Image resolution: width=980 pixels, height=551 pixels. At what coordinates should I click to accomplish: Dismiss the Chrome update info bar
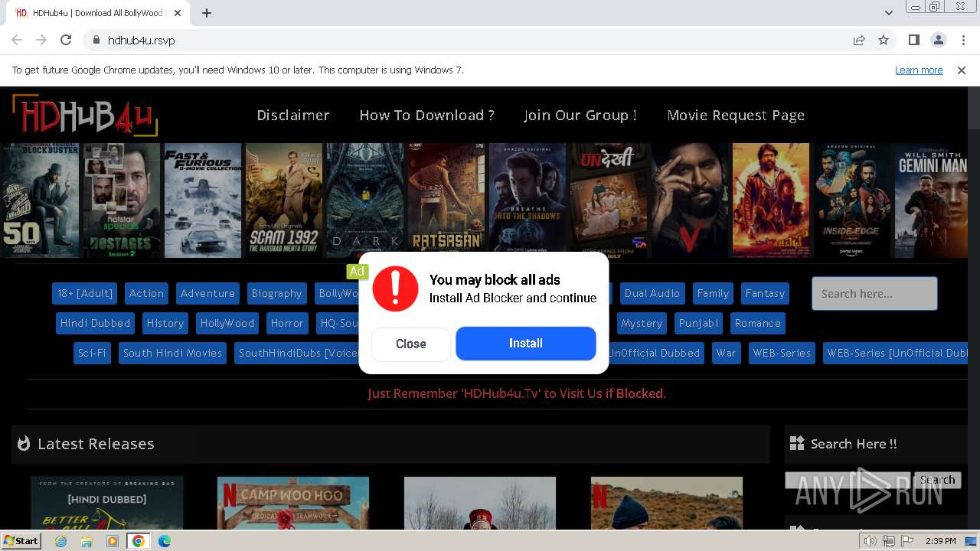(x=962, y=70)
